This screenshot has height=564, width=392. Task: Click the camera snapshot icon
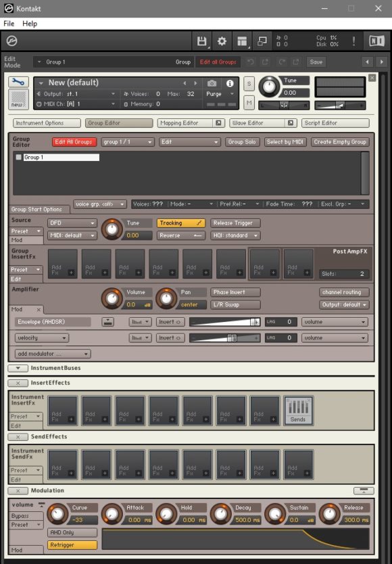point(212,83)
